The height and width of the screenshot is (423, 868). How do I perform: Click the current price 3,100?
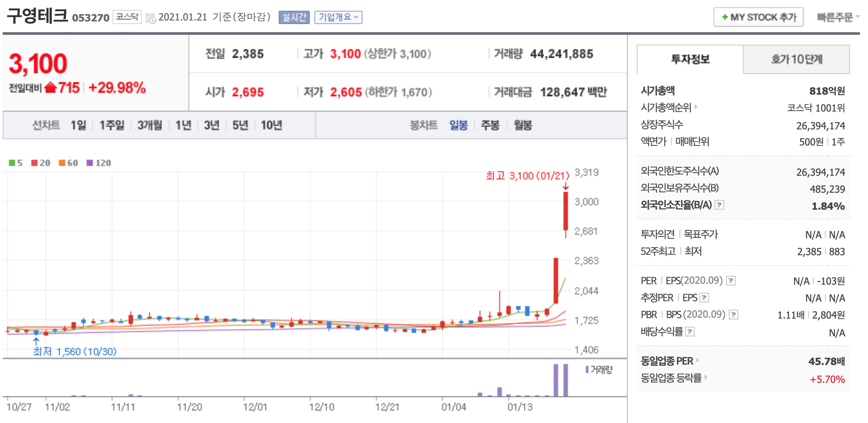pos(38,64)
